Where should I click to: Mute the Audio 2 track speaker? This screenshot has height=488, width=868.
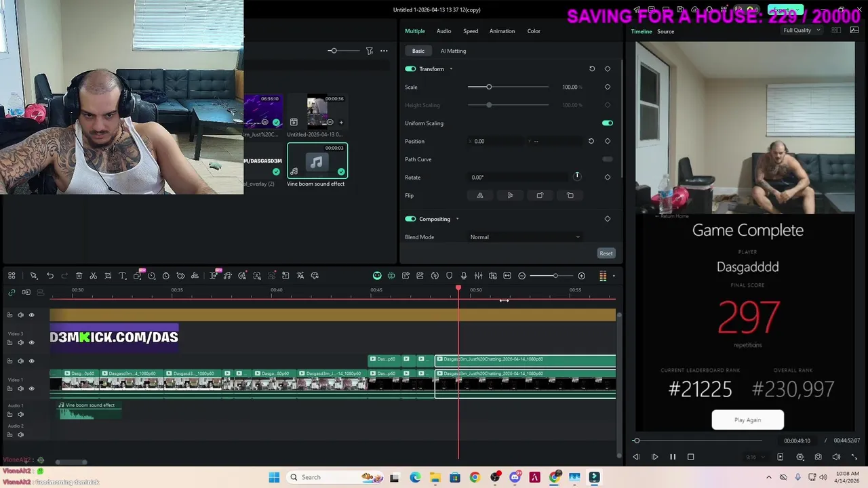coord(20,434)
